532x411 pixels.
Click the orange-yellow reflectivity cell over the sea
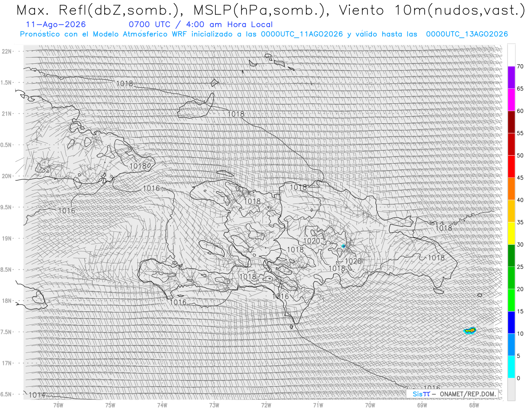pos(469,330)
